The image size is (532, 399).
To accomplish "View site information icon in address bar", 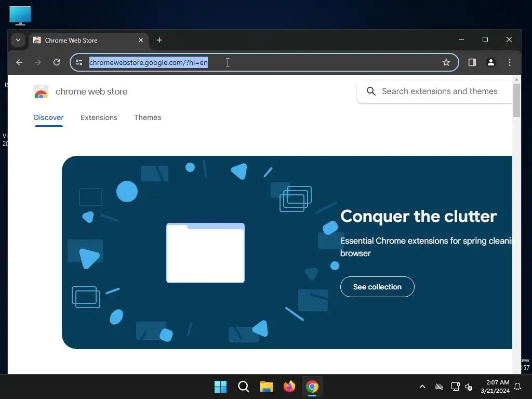I will pos(79,62).
